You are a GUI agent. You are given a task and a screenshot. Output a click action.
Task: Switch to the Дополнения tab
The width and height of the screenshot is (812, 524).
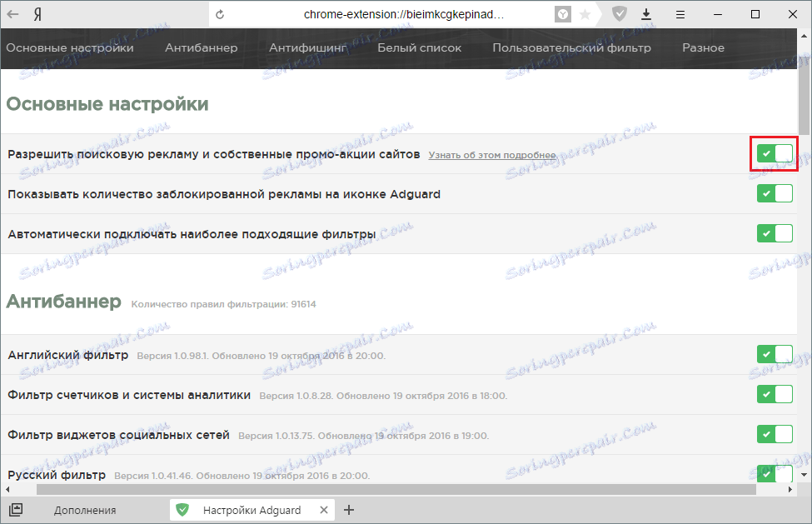85,510
